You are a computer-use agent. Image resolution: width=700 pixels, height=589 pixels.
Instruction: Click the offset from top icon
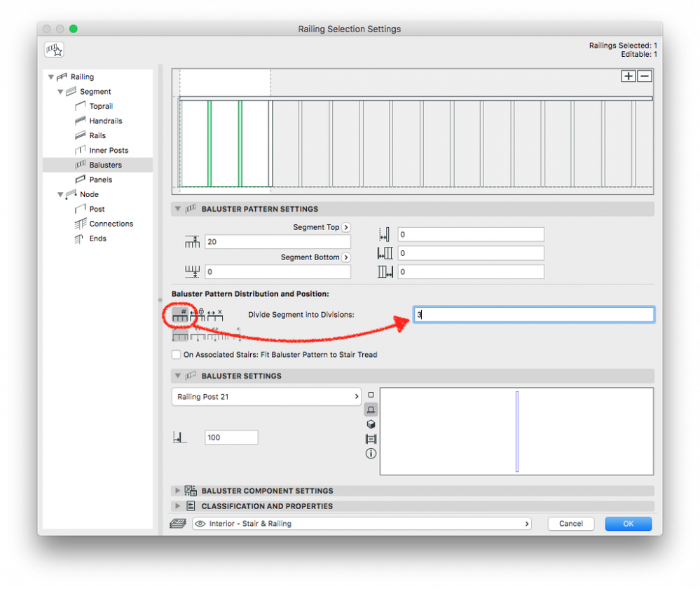[x=193, y=242]
